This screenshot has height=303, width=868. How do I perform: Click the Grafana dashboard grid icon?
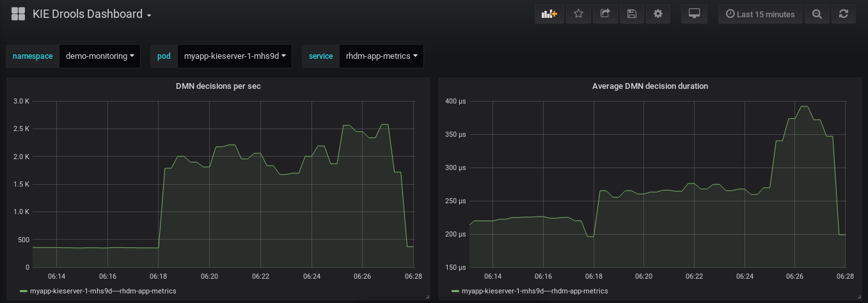click(x=18, y=14)
